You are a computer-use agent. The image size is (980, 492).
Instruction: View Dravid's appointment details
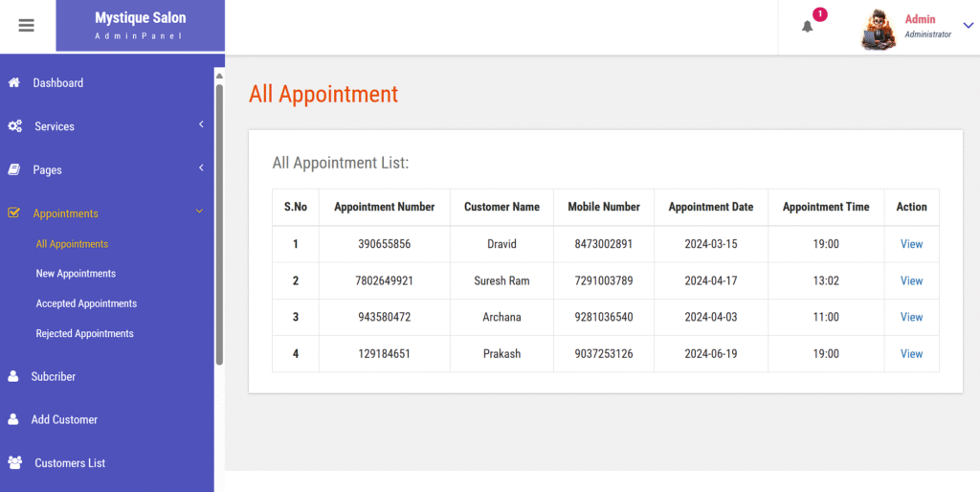(911, 244)
